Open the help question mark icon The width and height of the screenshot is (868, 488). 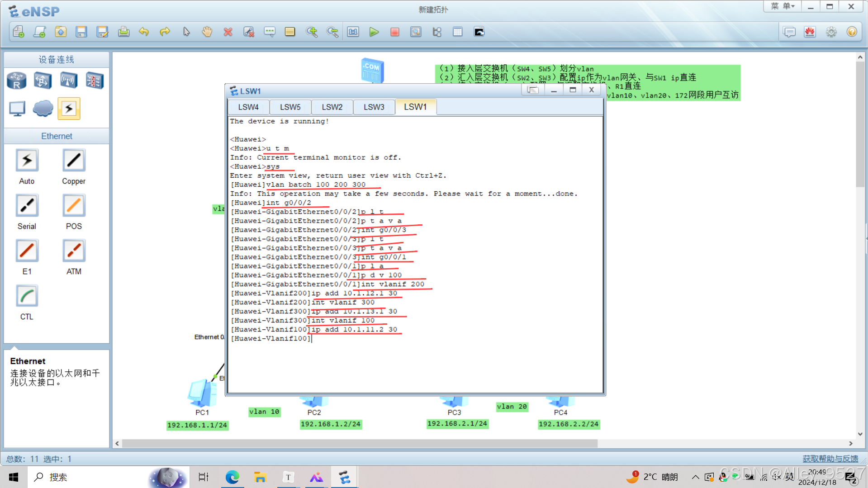click(x=852, y=32)
